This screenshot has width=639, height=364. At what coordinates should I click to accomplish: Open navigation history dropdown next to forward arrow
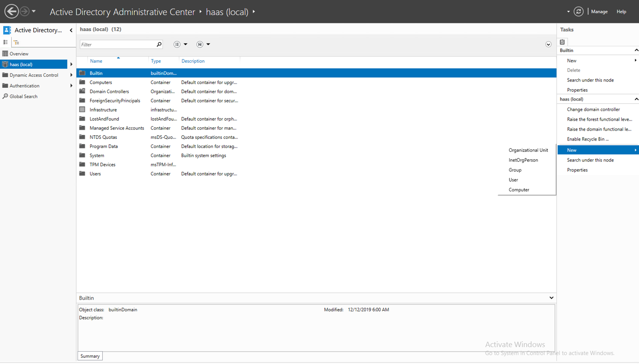(x=34, y=12)
